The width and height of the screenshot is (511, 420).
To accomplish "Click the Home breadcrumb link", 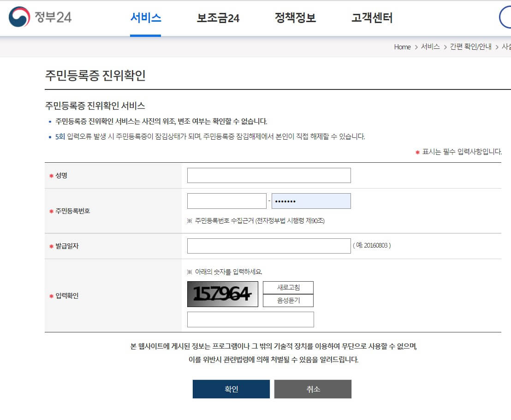I will 402,47.
